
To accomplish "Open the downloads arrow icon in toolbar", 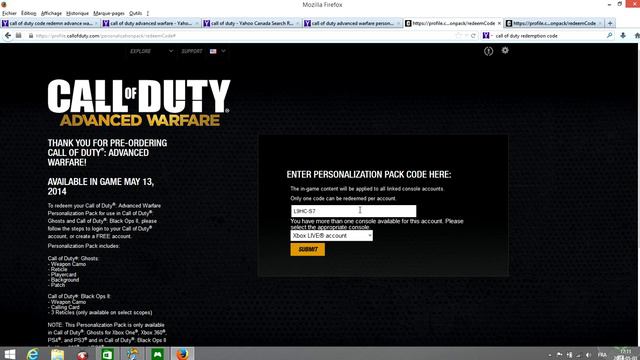I will pos(623,36).
